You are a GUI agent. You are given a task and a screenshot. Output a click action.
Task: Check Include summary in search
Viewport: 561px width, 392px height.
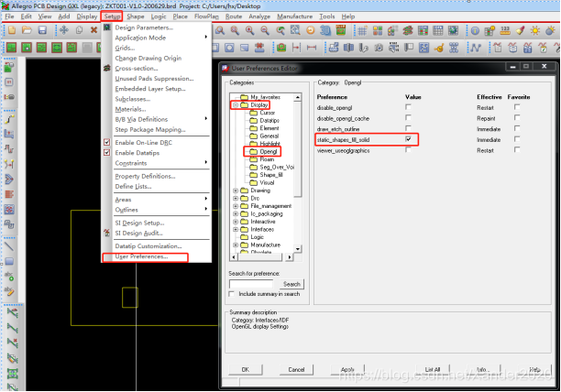[232, 294]
